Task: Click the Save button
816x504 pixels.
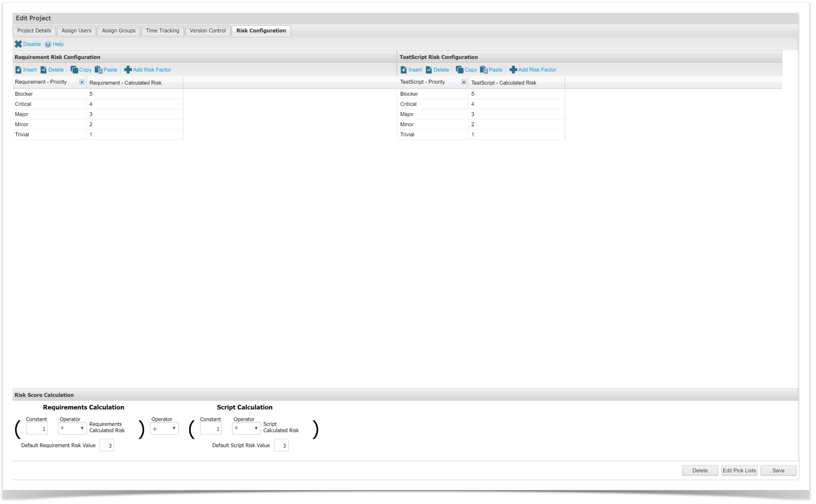Action: point(778,471)
